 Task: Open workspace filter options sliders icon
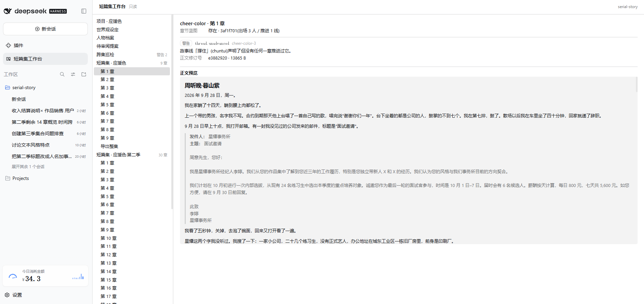point(73,74)
